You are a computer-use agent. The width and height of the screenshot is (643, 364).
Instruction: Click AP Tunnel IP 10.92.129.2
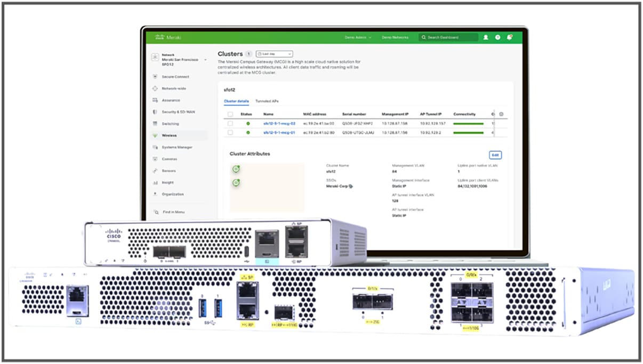click(x=430, y=132)
